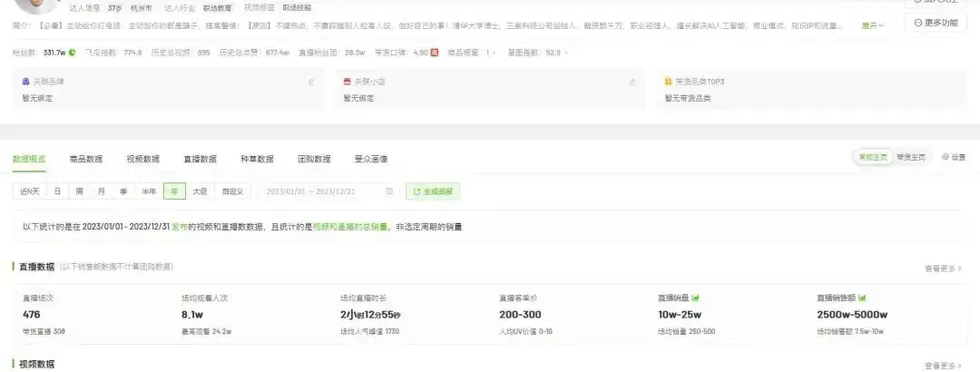Click the 生成战报 button
980x372 pixels.
[x=433, y=191]
